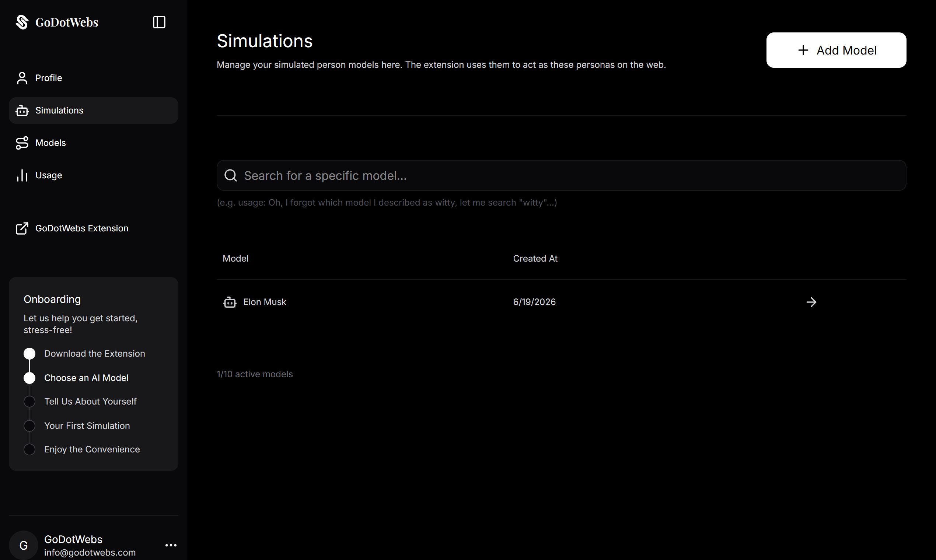Image resolution: width=936 pixels, height=560 pixels.
Task: Go to the Models page
Action: click(94, 143)
